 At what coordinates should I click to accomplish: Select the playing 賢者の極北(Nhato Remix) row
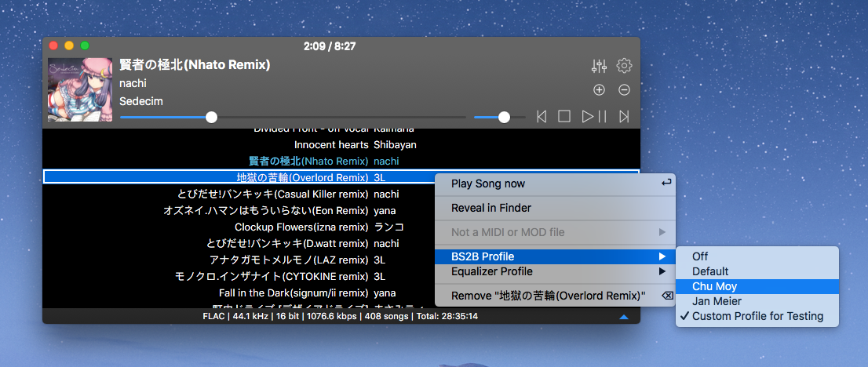[x=341, y=161]
